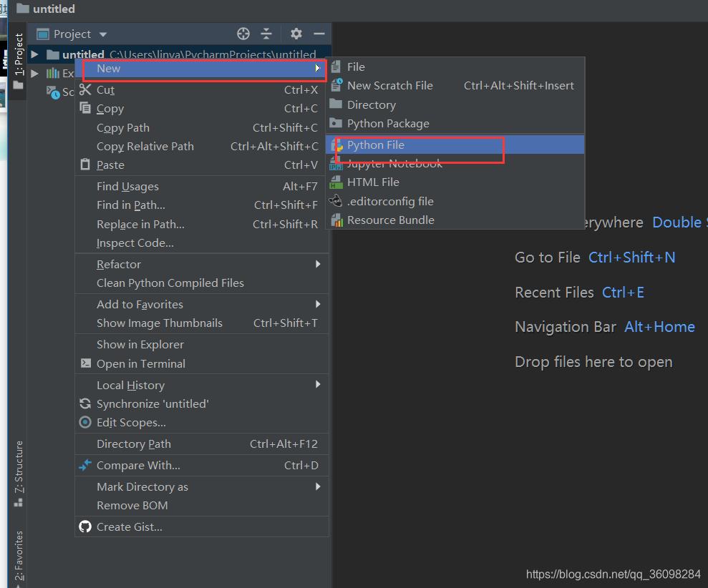Click the locate/scroll-from-source crosshair icon
Image resolution: width=708 pixels, height=588 pixels.
pos(243,34)
